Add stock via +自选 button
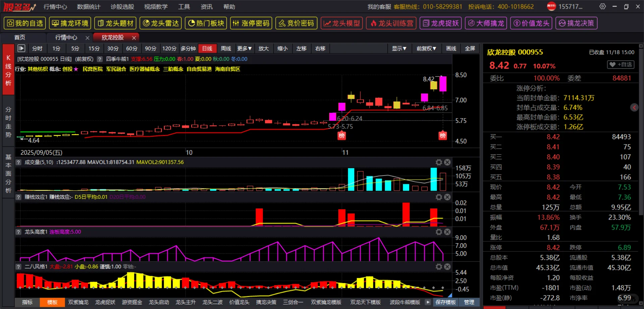Screen dimensions: 644x309 point(621,64)
